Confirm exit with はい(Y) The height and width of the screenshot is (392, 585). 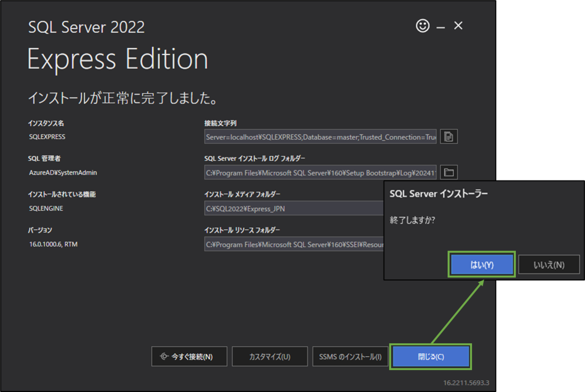coord(482,265)
